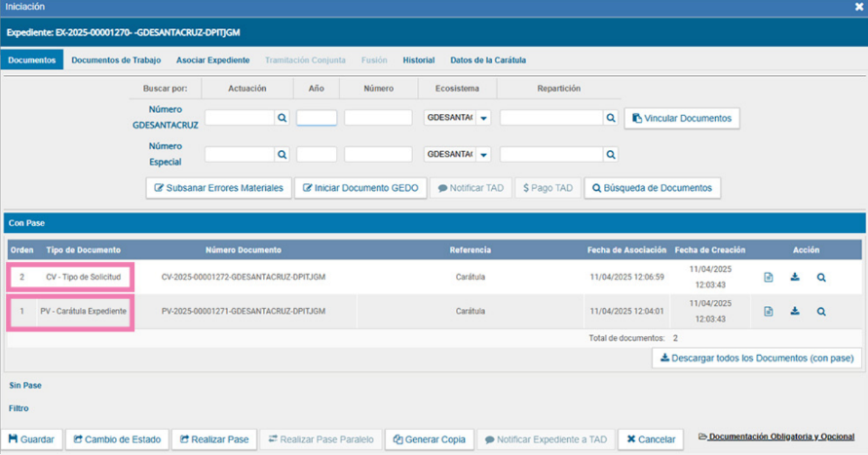
Task: Open Ecosistema dropdown in Número GDESANTACRUZ row
Action: coord(483,118)
